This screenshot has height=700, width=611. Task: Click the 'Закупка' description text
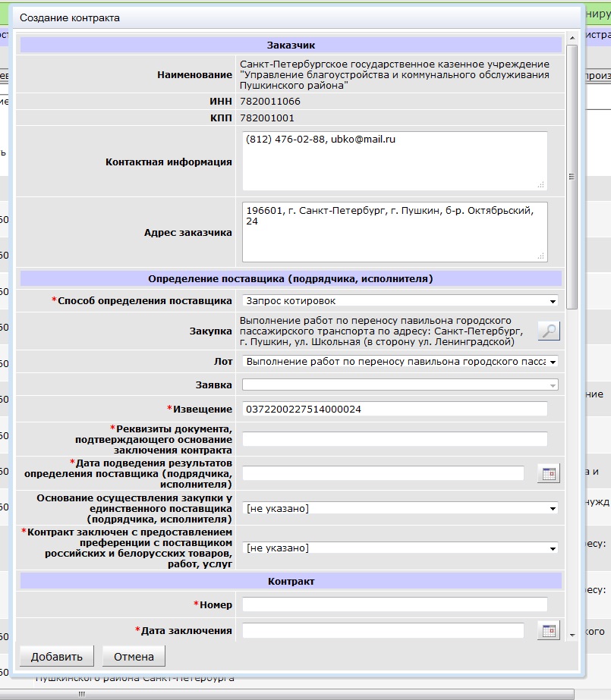tap(381, 331)
